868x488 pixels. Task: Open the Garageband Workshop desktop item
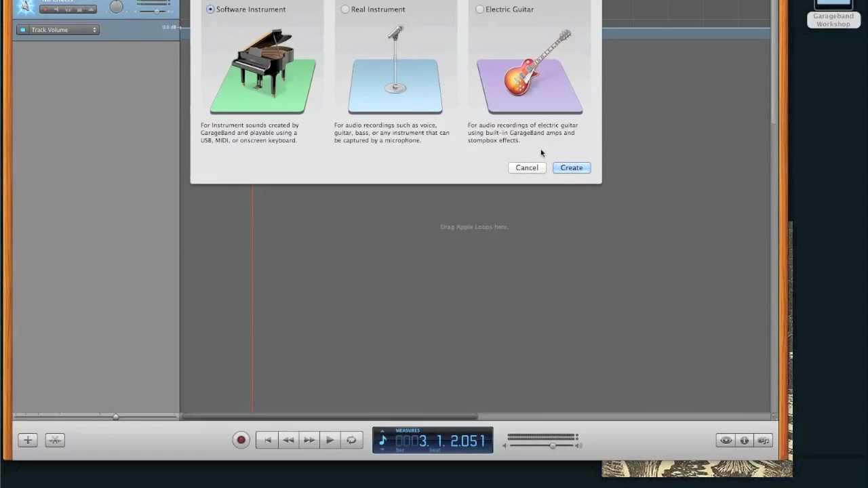click(833, 14)
